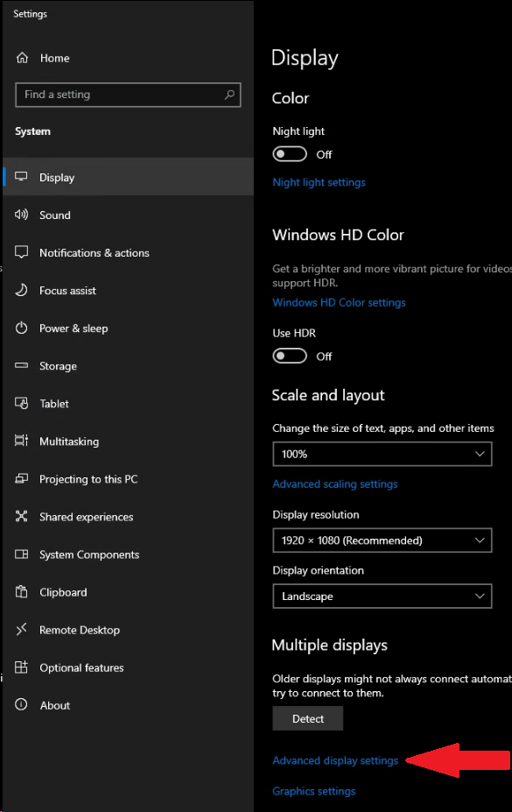The height and width of the screenshot is (812, 512).
Task: Click the Find a setting search box
Action: (x=129, y=95)
